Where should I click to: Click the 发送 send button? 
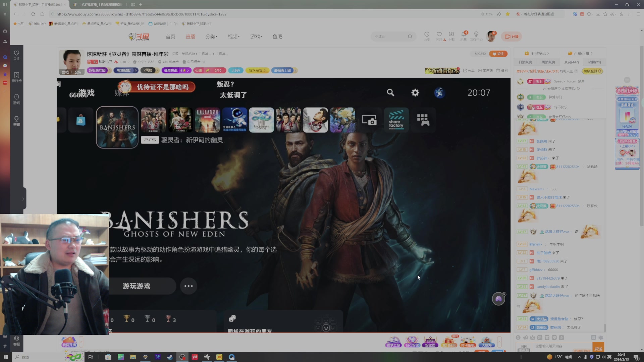coord(598,348)
